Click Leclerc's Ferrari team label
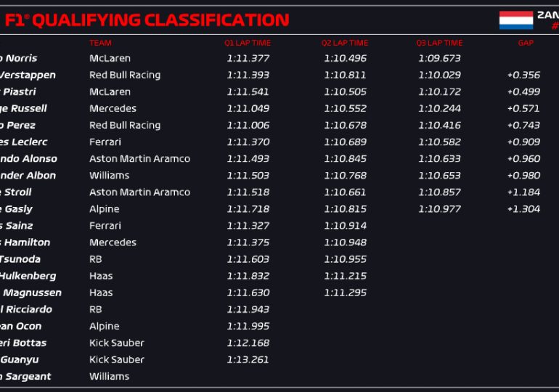 [x=105, y=142]
